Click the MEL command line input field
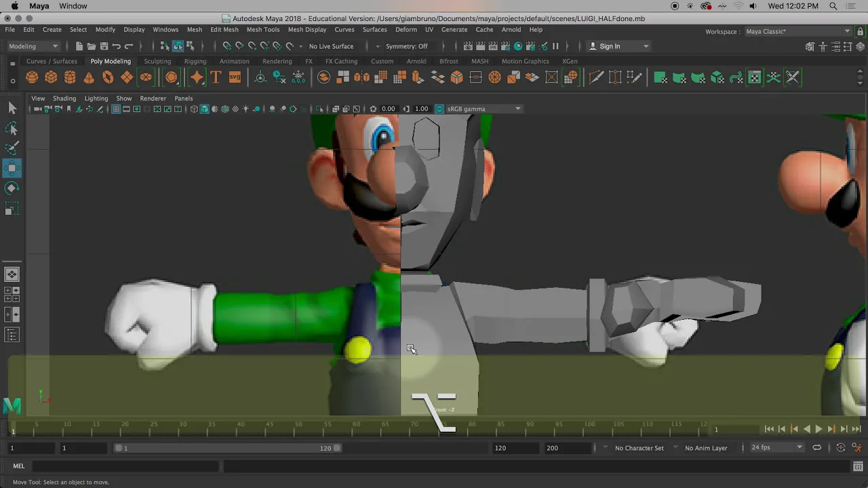This screenshot has height=488, width=868. coord(125,466)
